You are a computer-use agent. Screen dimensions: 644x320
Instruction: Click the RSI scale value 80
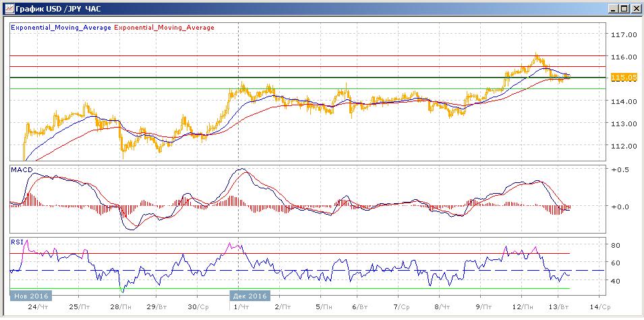[x=616, y=244]
